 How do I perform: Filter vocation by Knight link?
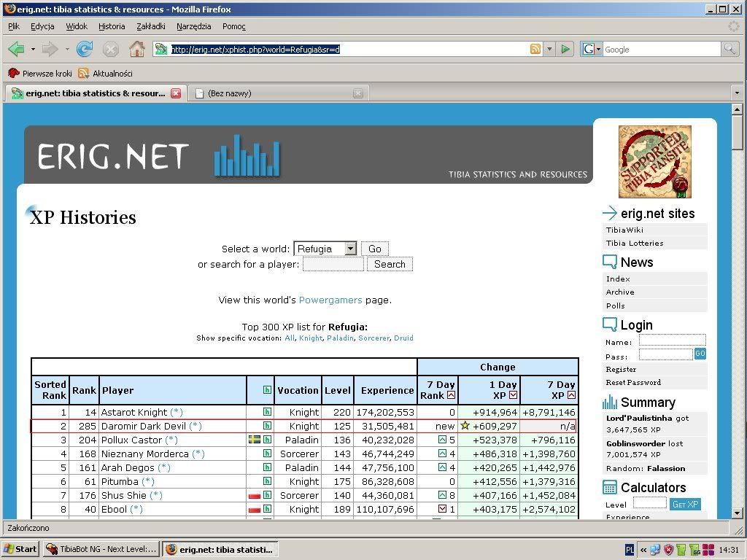(311, 338)
